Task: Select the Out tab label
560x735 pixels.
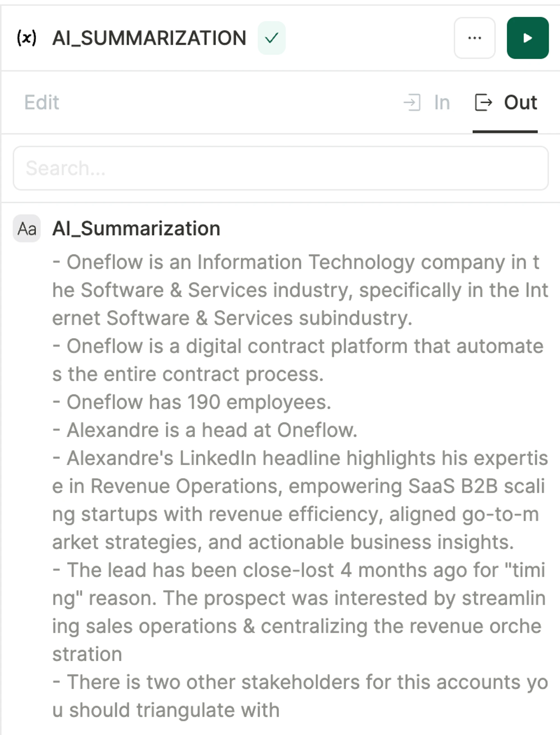Action: pyautogui.click(x=520, y=102)
